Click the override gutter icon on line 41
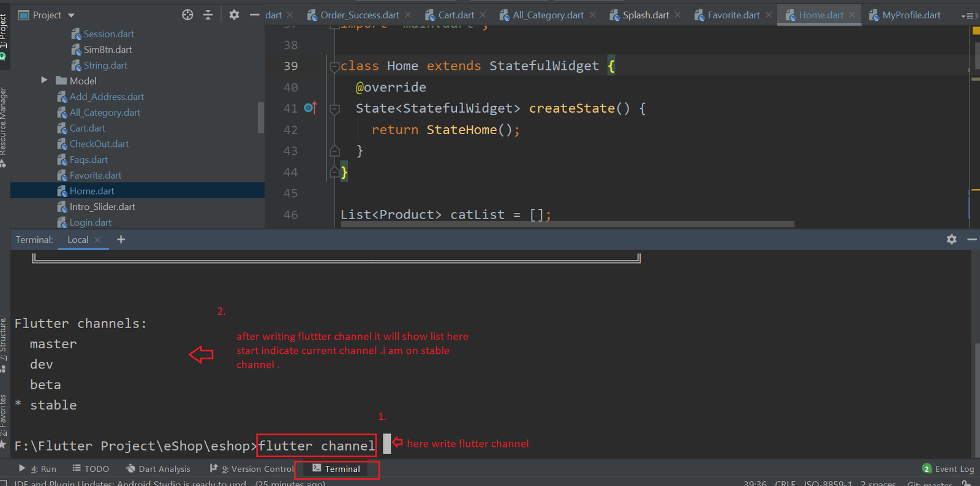The width and height of the screenshot is (980, 486). (x=311, y=108)
